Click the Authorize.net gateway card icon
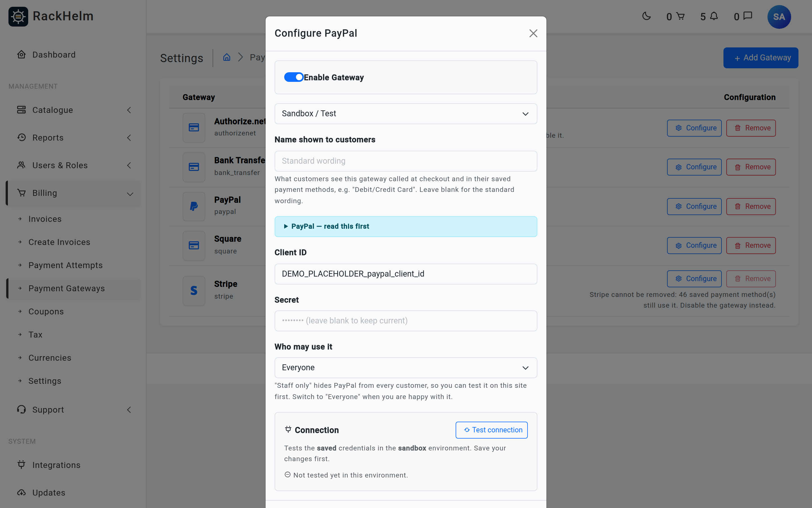 pos(194,128)
